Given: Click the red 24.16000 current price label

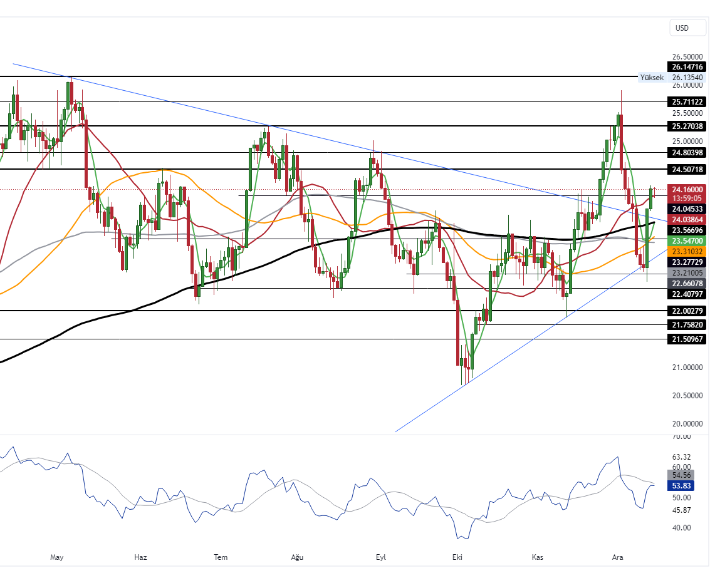Looking at the screenshot, I should pyautogui.click(x=687, y=189).
